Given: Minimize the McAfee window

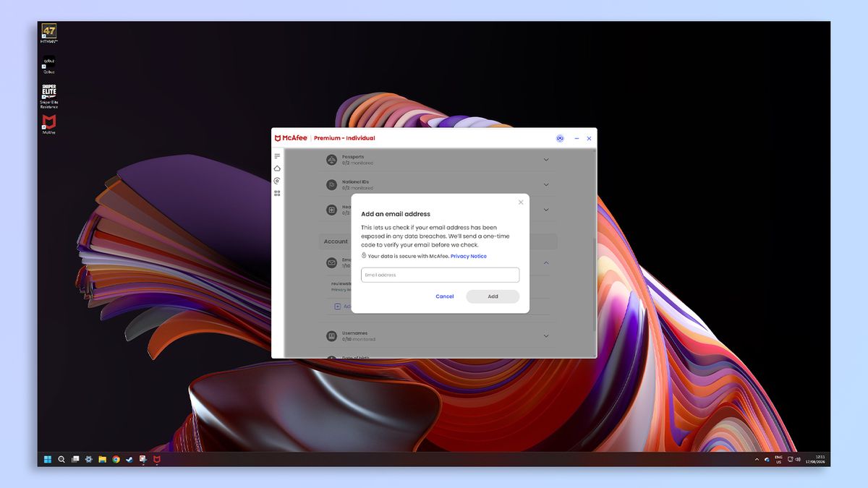Looking at the screenshot, I should (x=576, y=138).
